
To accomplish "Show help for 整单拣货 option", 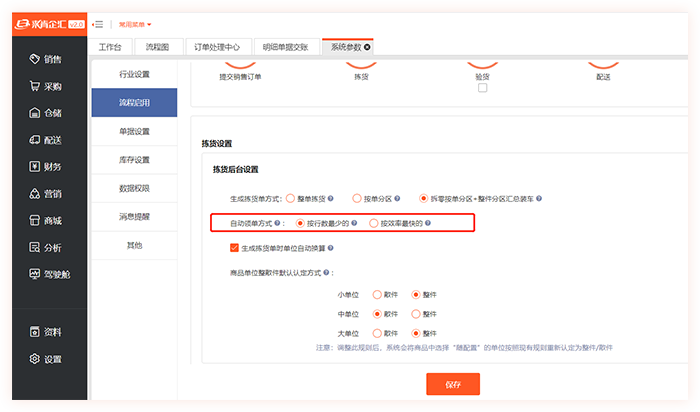I will point(330,199).
